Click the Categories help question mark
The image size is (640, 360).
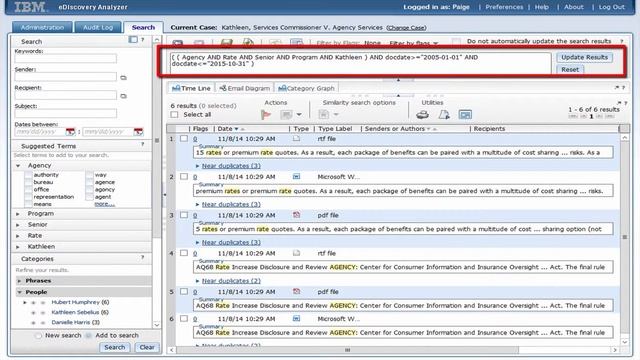coord(142,258)
